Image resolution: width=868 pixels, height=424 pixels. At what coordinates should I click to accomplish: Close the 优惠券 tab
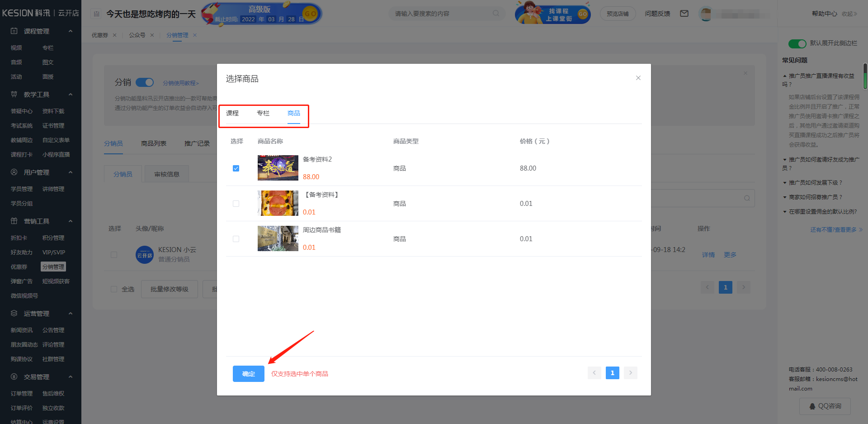coord(115,35)
